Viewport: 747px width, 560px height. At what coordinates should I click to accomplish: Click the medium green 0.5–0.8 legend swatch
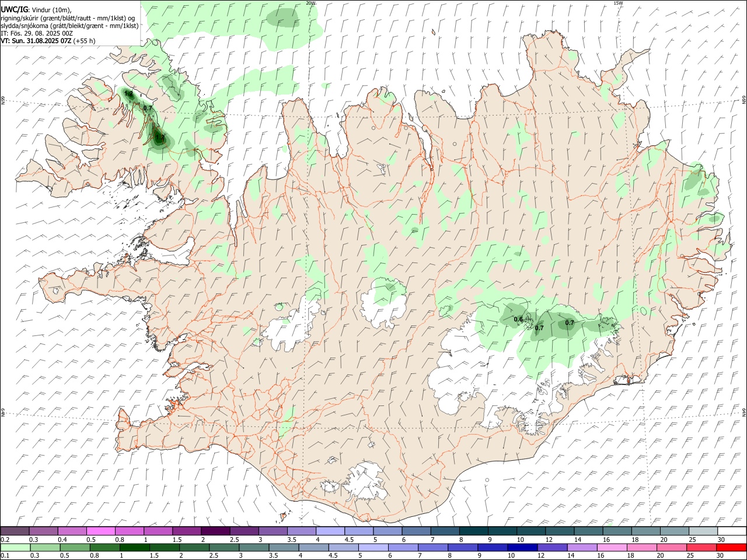[x=74, y=548]
